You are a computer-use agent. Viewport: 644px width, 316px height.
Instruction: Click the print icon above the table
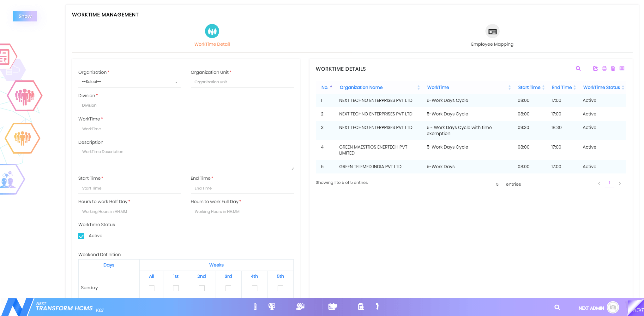coord(604,68)
